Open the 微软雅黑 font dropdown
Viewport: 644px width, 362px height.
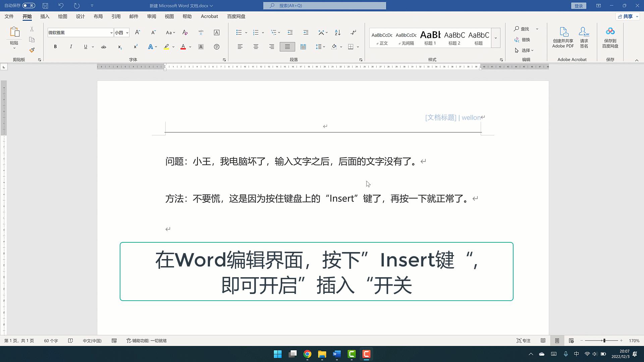[x=111, y=33]
